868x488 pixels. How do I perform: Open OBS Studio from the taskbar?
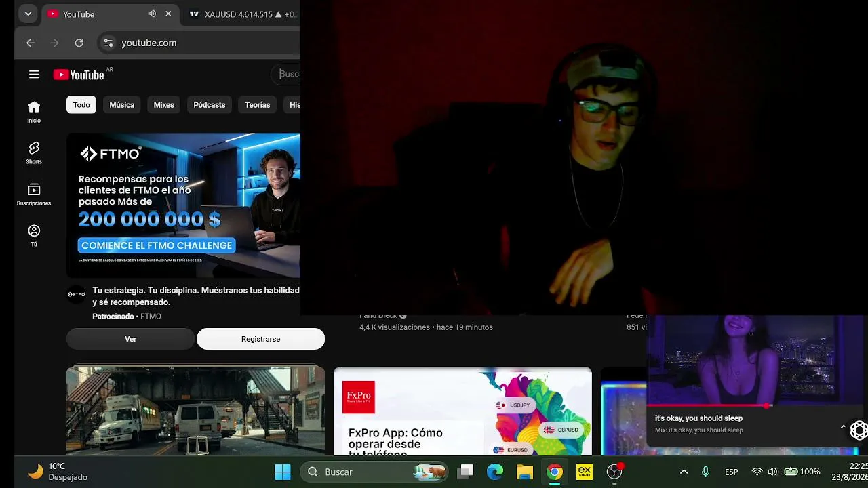coord(614,472)
